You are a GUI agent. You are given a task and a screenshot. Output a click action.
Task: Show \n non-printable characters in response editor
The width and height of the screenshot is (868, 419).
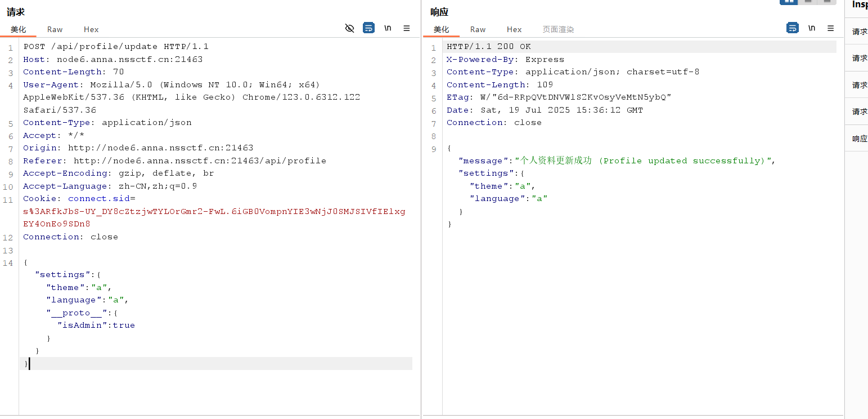[x=811, y=28]
